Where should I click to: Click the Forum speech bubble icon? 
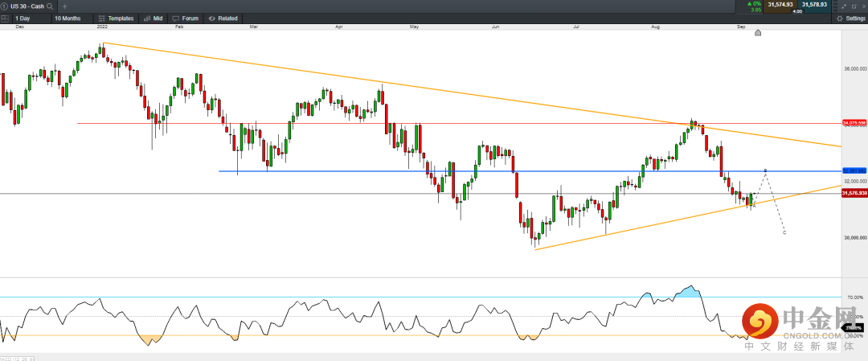(176, 18)
